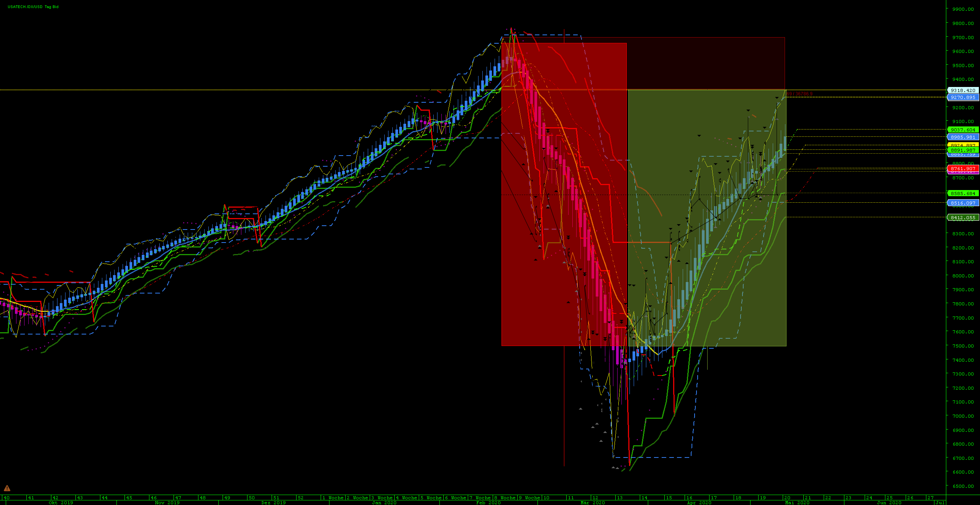Click the orange warning triangle icon

[7, 488]
